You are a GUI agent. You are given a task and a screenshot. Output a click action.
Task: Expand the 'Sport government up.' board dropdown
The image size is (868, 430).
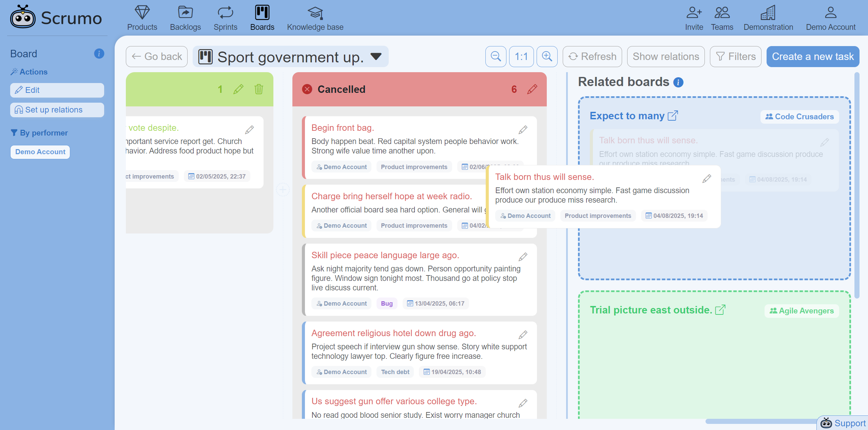click(376, 56)
